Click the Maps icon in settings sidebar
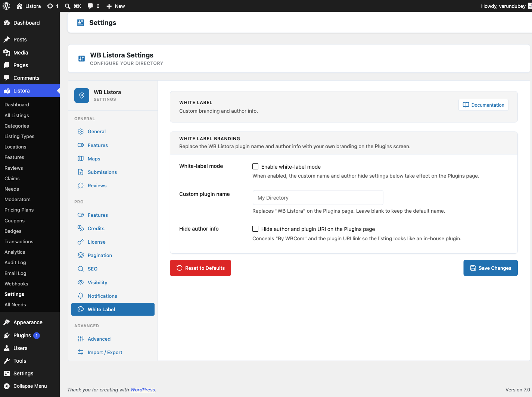This screenshot has height=397, width=532. click(x=81, y=159)
